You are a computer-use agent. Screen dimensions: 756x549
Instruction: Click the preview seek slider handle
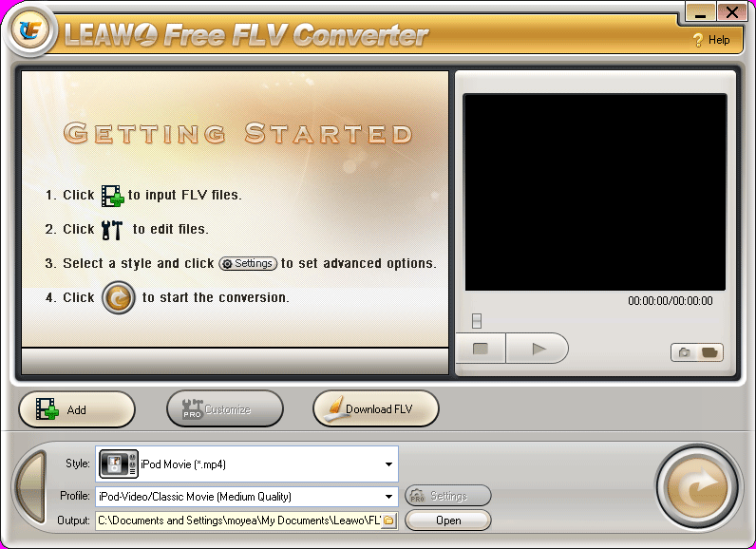477,321
